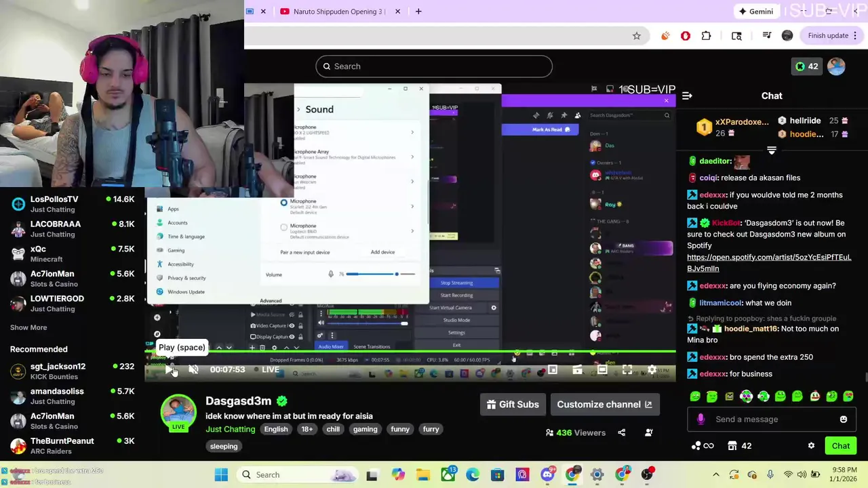Image resolution: width=868 pixels, height=488 pixels.
Task: Close the Naruto Shippuden Opening tab
Action: coord(397,12)
